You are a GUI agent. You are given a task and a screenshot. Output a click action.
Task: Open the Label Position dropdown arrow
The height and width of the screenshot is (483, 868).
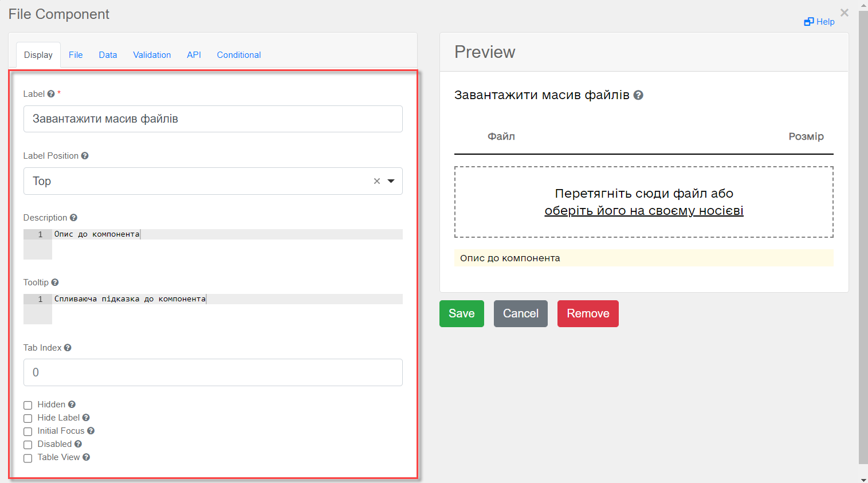391,181
